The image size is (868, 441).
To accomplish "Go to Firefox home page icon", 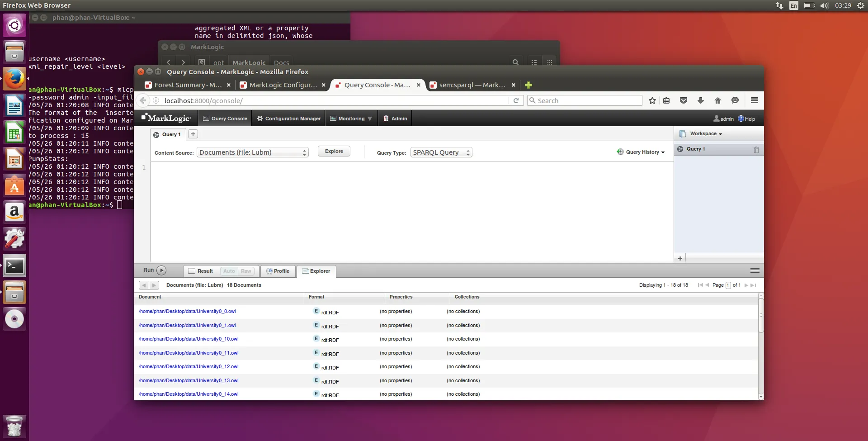I will 718,100.
